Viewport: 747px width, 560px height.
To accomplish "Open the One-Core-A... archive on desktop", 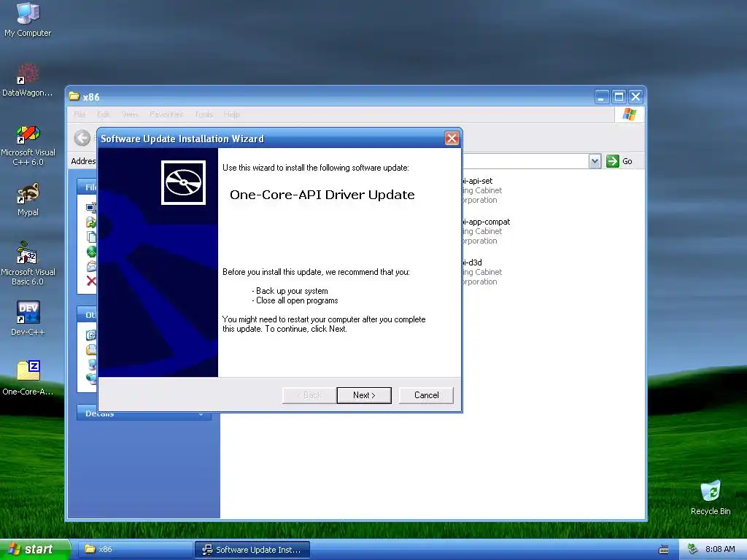I will 28,378.
